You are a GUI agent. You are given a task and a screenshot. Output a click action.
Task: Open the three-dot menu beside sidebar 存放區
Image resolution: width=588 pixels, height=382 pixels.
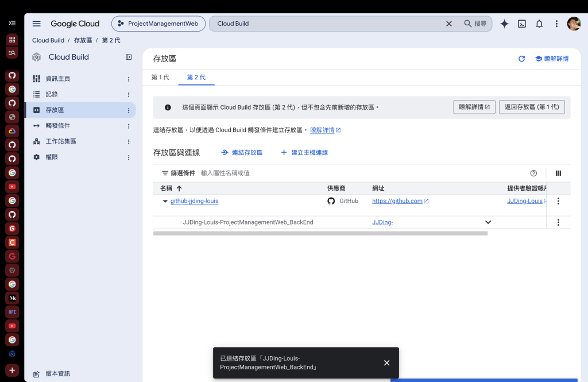[129, 110]
